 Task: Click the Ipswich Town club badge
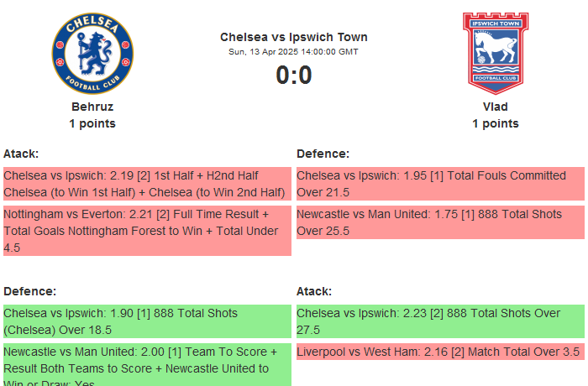click(x=496, y=52)
